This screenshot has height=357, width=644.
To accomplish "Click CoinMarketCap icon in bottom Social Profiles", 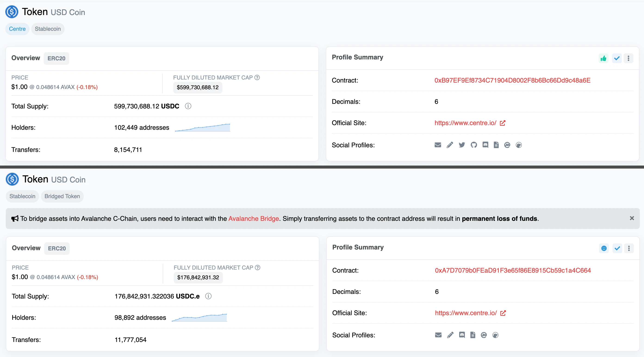I will pyautogui.click(x=484, y=335).
